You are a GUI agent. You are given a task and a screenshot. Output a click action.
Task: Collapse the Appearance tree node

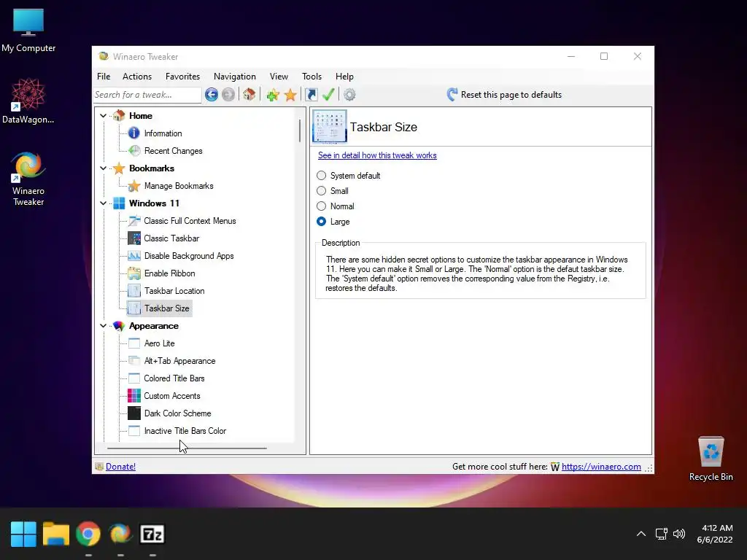pyautogui.click(x=103, y=326)
